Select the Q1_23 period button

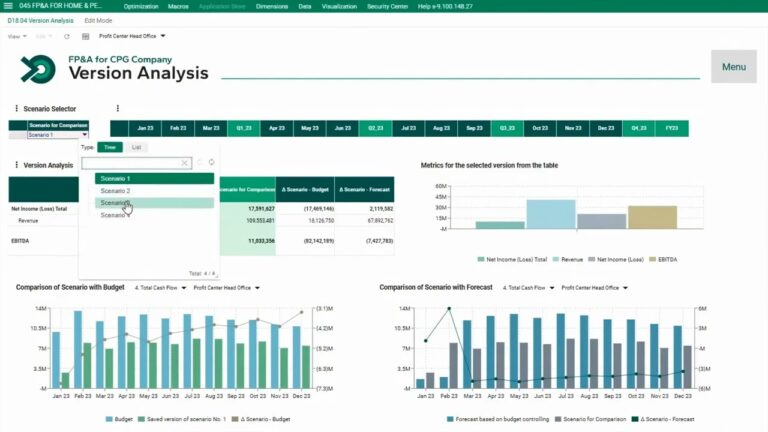coord(243,128)
